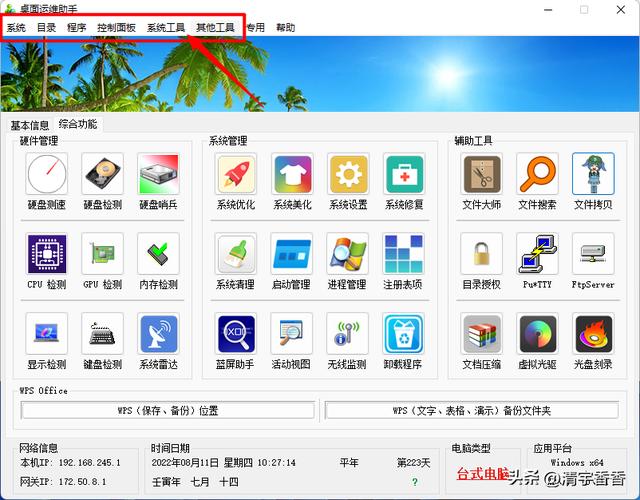Viewport: 640px width, 500px height.
Task: Open the 目录 menu
Action: click(x=47, y=27)
